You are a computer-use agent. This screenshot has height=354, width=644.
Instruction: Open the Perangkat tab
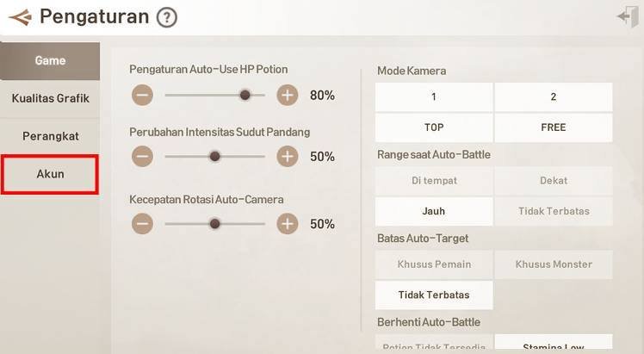pos(50,136)
